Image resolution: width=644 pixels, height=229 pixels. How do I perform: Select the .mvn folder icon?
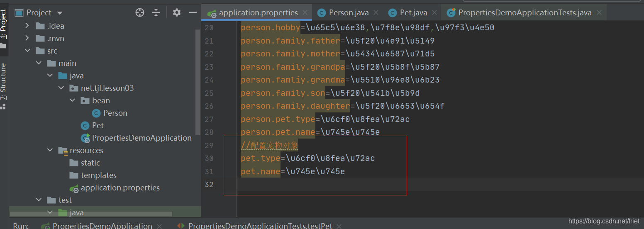pos(40,38)
